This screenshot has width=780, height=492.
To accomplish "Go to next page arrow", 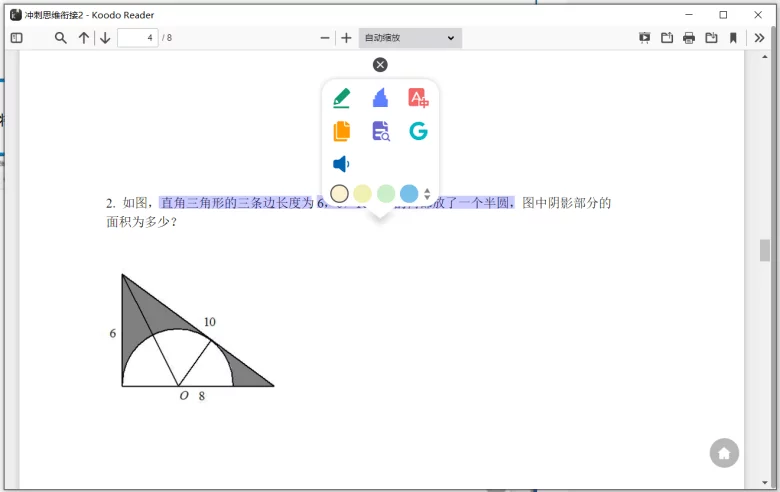I will [105, 38].
